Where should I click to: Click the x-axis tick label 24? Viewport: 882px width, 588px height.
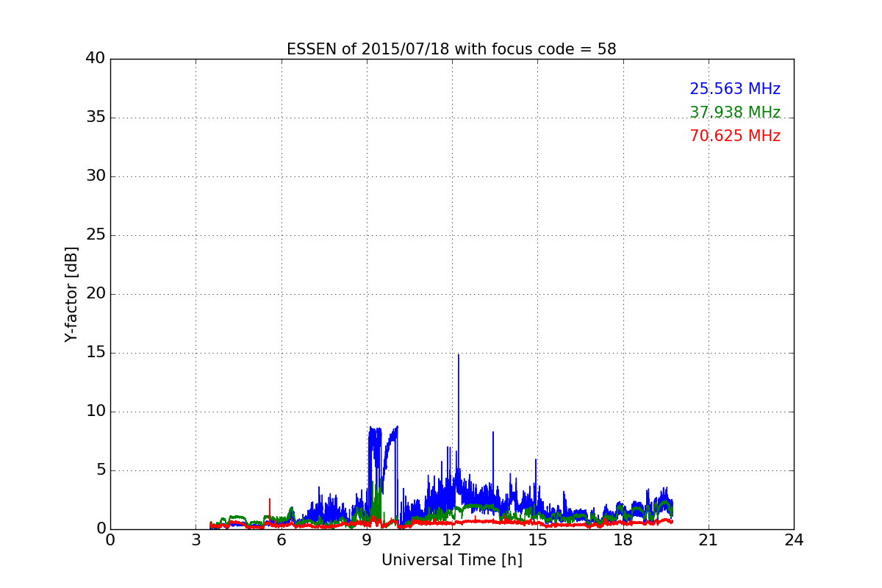pyautogui.click(x=794, y=540)
